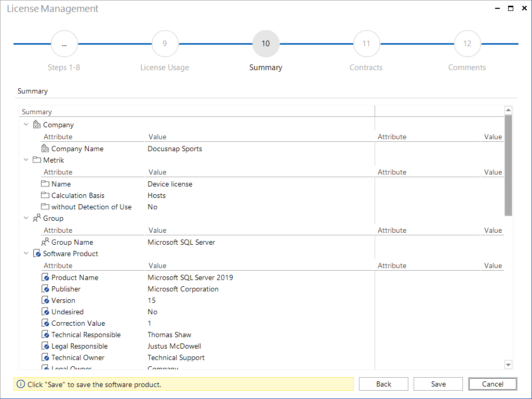
Task: Go to Steps 1-8 in wizard
Action: click(64, 44)
